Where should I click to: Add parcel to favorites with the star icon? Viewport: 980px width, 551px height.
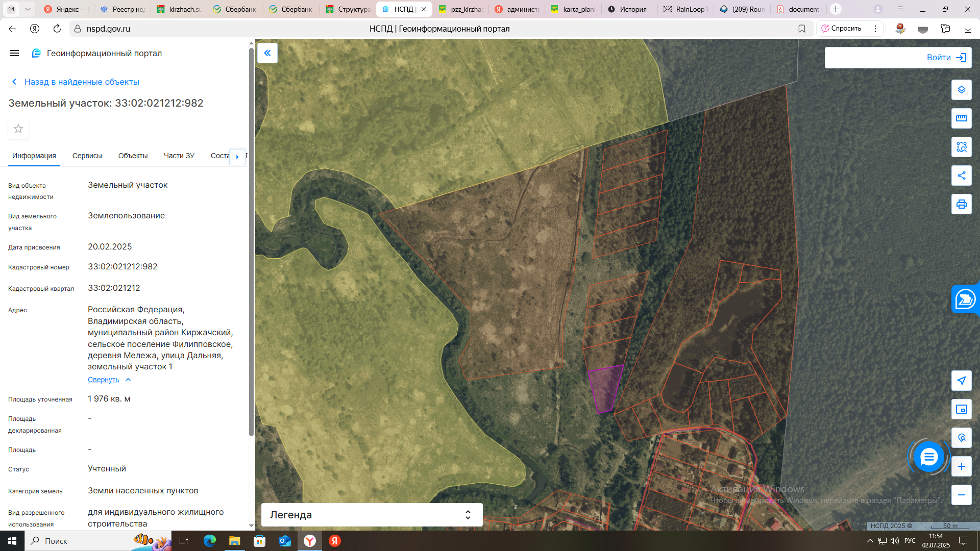click(18, 129)
